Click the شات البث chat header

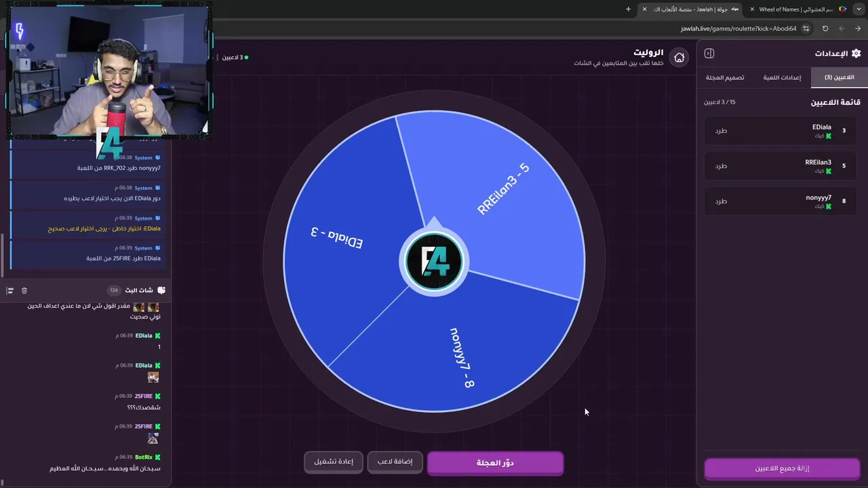[139, 290]
